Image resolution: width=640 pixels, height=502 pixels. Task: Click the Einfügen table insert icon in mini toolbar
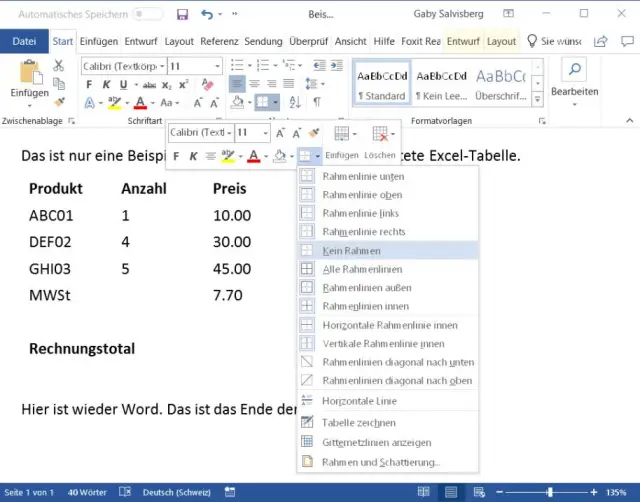point(341,134)
